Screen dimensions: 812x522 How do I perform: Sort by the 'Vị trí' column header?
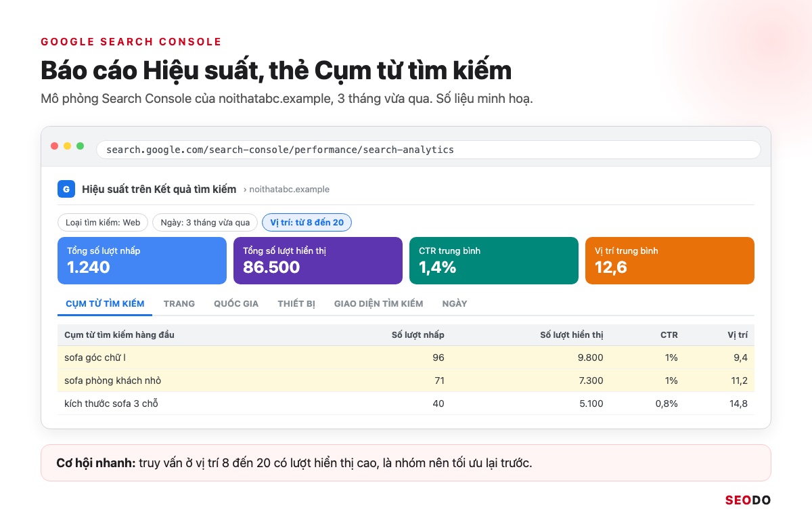point(738,334)
